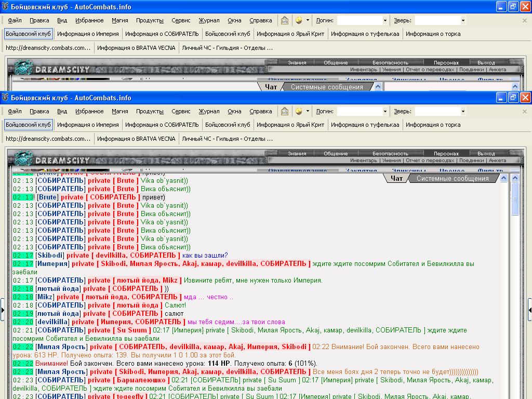The height and width of the screenshot is (399, 532).
Task: Open the smiley dropdown arrow in the back window
Action: click(308, 20)
